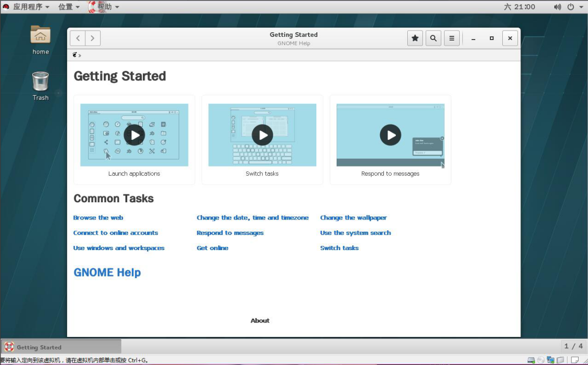Image resolution: width=588 pixels, height=365 pixels.
Task: Play the Launch applications video
Action: (134, 135)
